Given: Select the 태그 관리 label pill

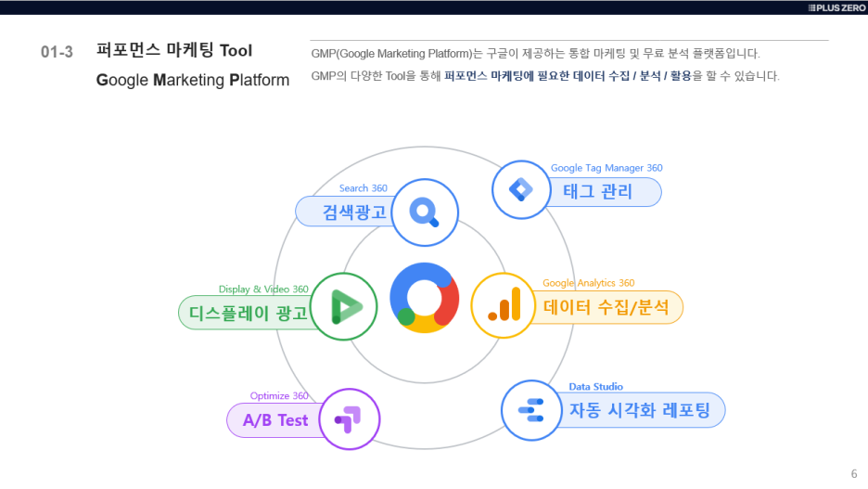Looking at the screenshot, I should click(x=604, y=192).
